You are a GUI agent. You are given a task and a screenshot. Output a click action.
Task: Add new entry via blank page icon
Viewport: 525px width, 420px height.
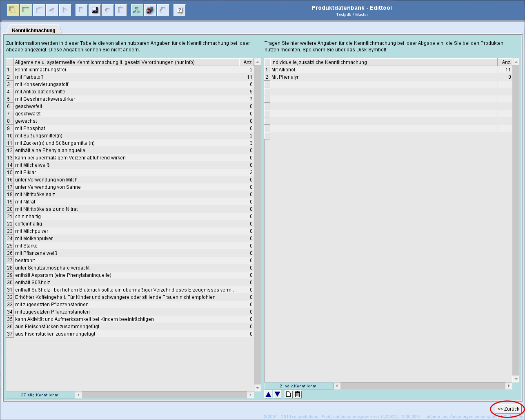click(289, 394)
